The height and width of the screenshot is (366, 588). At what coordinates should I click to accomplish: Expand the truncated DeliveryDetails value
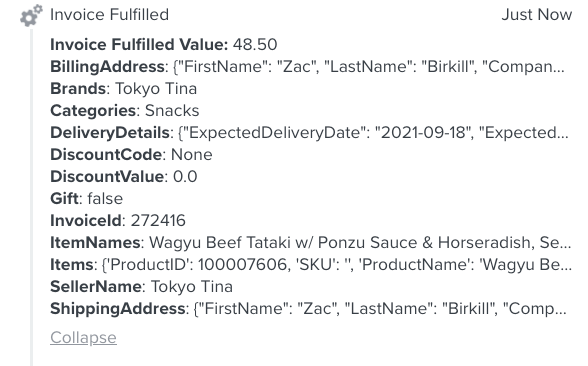click(373, 133)
